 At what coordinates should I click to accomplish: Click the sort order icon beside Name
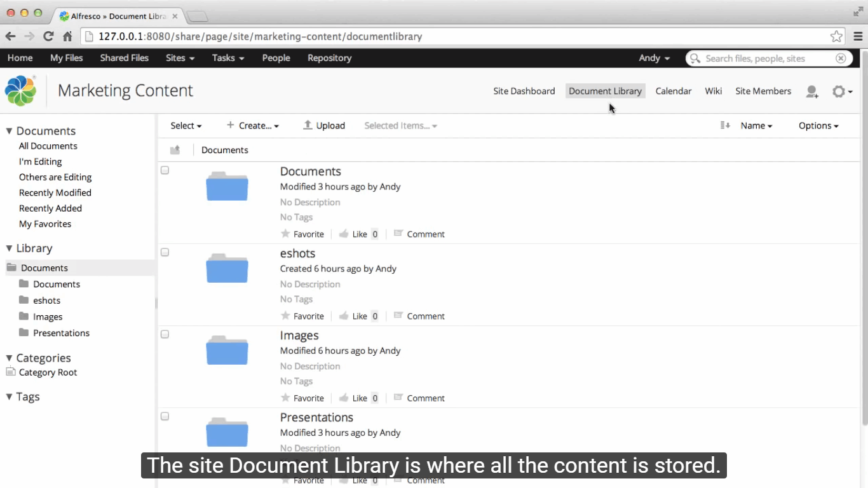click(725, 125)
